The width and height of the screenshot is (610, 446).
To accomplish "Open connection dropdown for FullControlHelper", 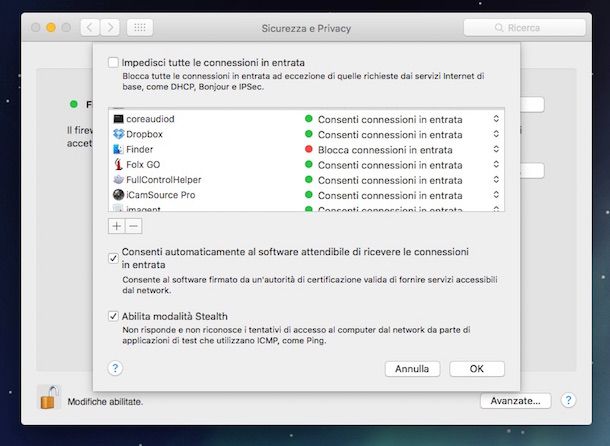I will (496, 179).
